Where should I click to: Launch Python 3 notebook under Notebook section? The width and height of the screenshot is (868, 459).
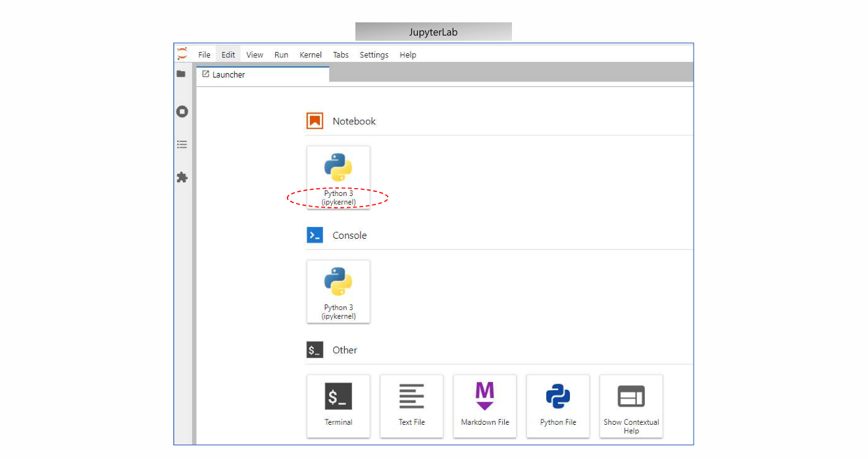click(338, 178)
